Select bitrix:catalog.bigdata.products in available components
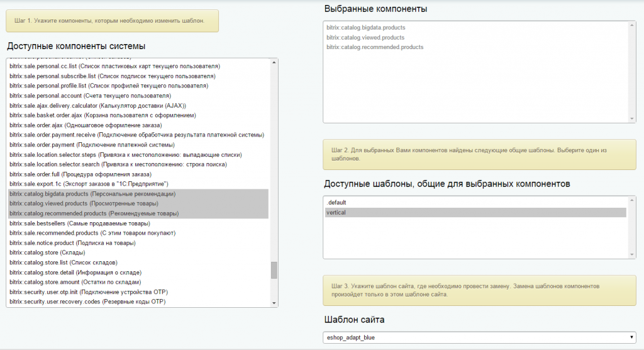Image resolution: width=644 pixels, height=350 pixels. pyautogui.click(x=92, y=195)
